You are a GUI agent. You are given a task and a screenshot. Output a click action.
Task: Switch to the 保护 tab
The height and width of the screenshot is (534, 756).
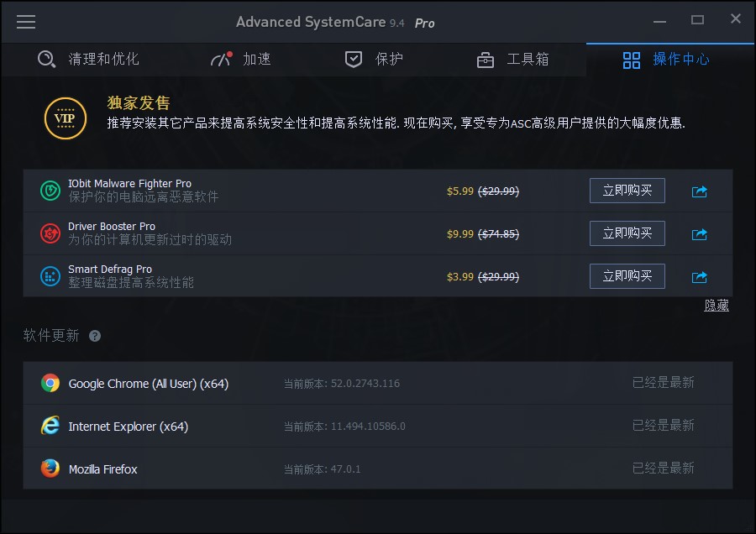click(x=374, y=60)
